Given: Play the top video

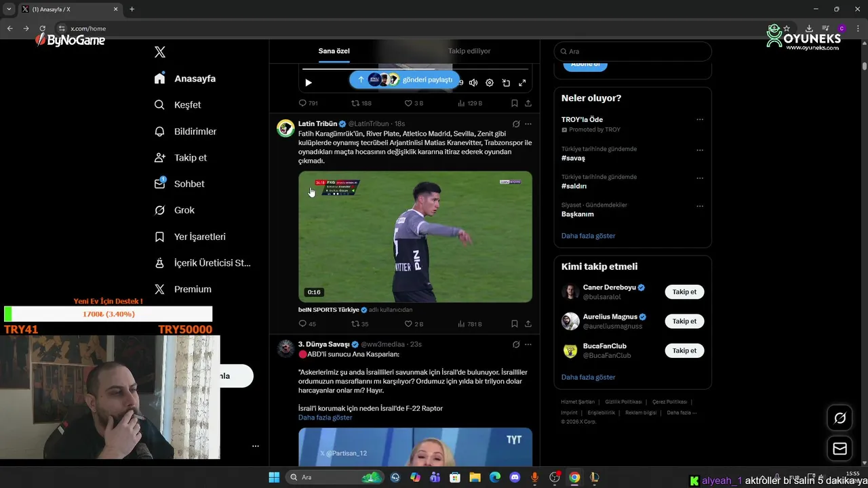Looking at the screenshot, I should (x=309, y=83).
